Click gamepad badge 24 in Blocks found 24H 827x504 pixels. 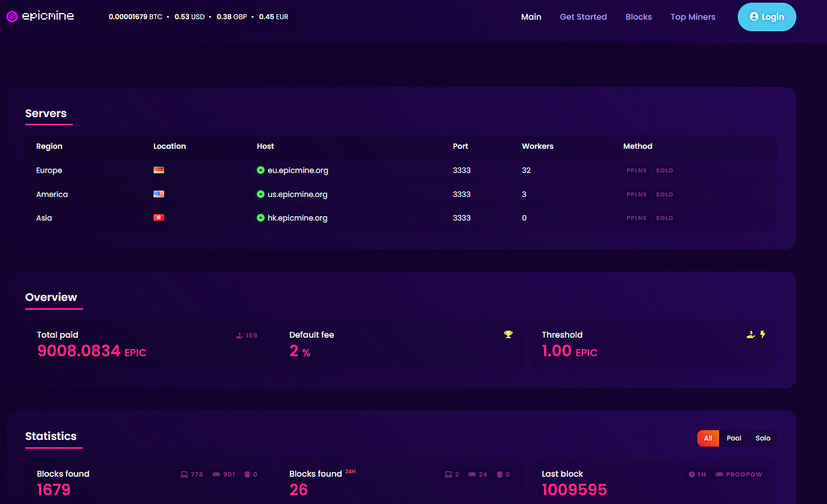478,474
